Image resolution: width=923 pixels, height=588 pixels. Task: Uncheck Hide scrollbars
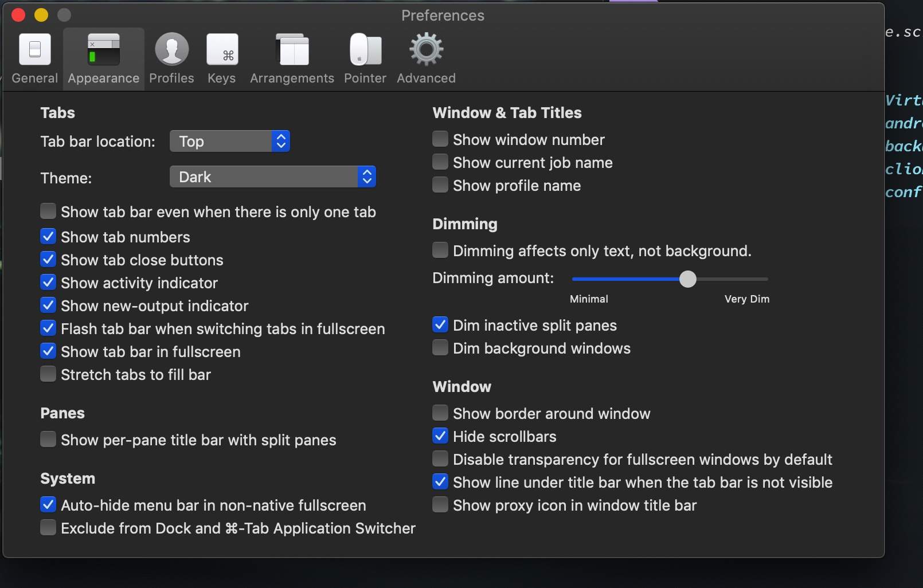[x=440, y=436]
